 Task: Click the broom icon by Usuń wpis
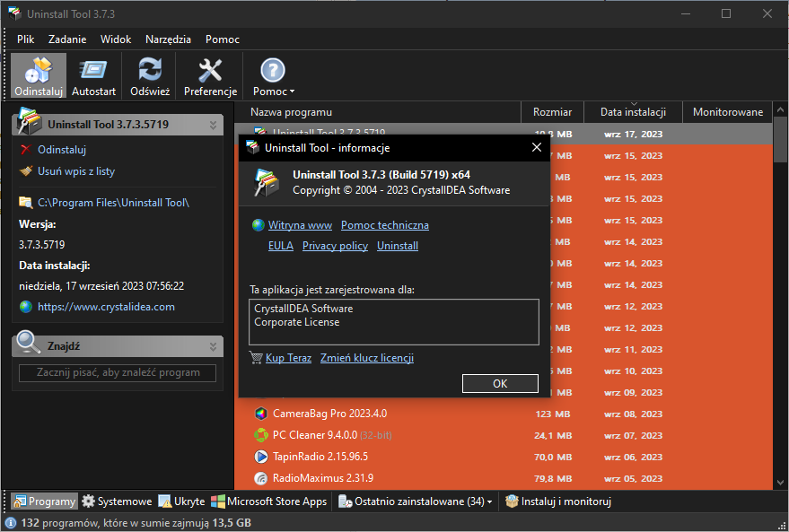26,171
